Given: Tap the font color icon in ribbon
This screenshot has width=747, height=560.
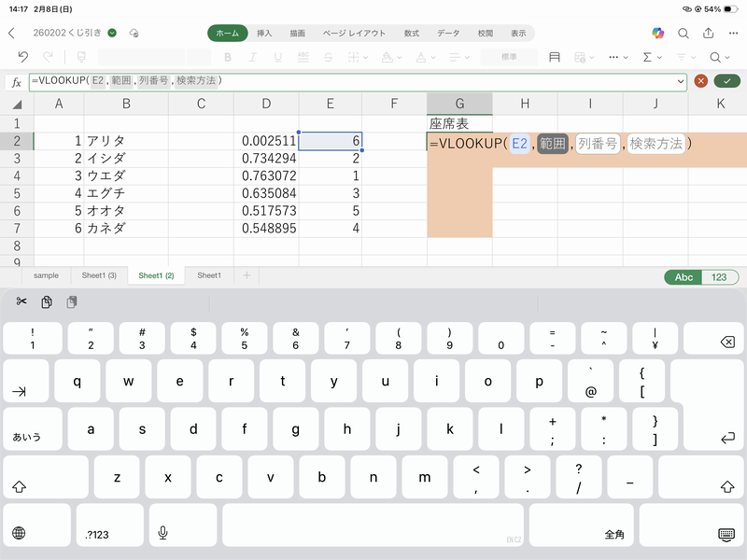Looking at the screenshot, I should click(x=421, y=57).
